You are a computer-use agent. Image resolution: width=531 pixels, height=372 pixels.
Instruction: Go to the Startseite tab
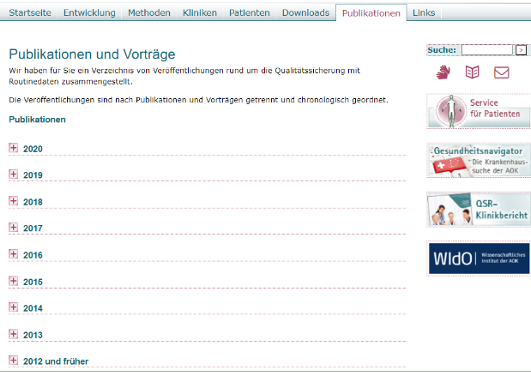tap(30, 13)
